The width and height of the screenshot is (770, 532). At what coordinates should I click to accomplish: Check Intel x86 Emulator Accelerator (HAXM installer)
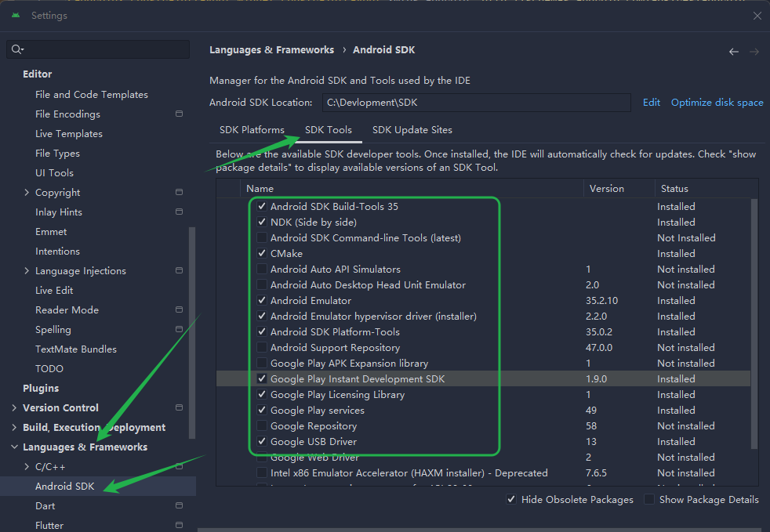pyautogui.click(x=262, y=473)
